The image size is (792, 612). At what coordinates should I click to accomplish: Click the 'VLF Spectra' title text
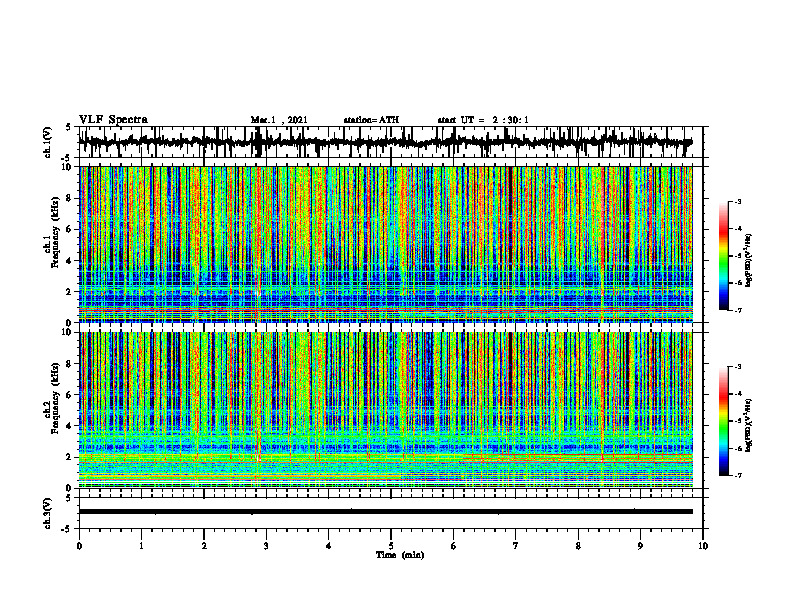pos(113,120)
